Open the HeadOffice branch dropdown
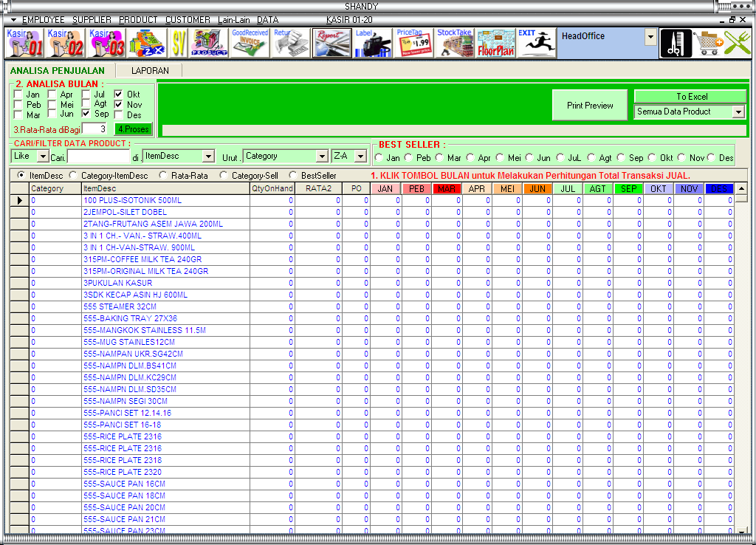756x545 pixels. (x=651, y=37)
